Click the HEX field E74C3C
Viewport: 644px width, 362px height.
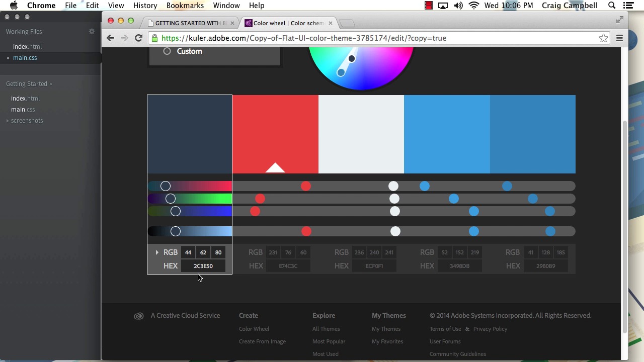[288, 266]
